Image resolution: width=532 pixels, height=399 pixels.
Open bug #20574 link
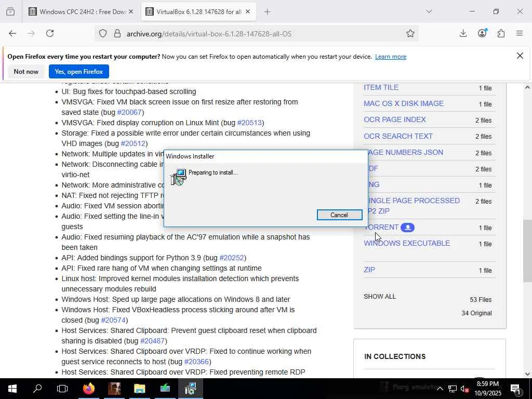click(x=113, y=320)
